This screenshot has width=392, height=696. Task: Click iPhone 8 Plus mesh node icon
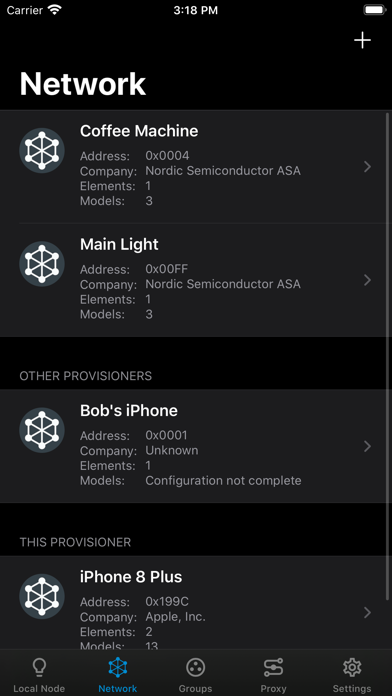(x=42, y=596)
